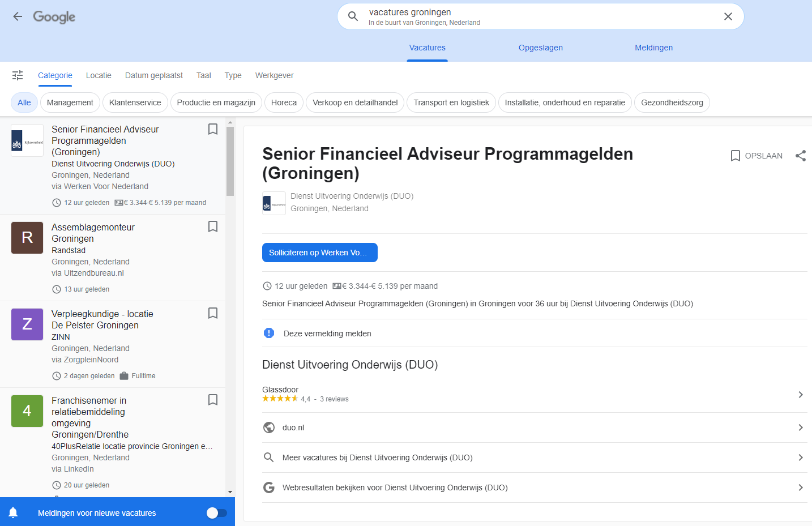Click the Randstad R logo thumbnail
Viewport: 812px width, 526px height.
pyautogui.click(x=27, y=238)
